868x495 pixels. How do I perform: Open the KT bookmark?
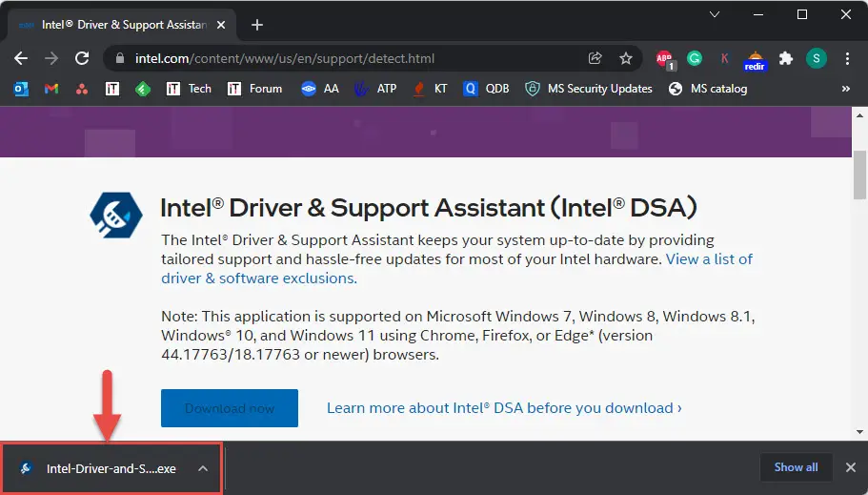point(430,89)
